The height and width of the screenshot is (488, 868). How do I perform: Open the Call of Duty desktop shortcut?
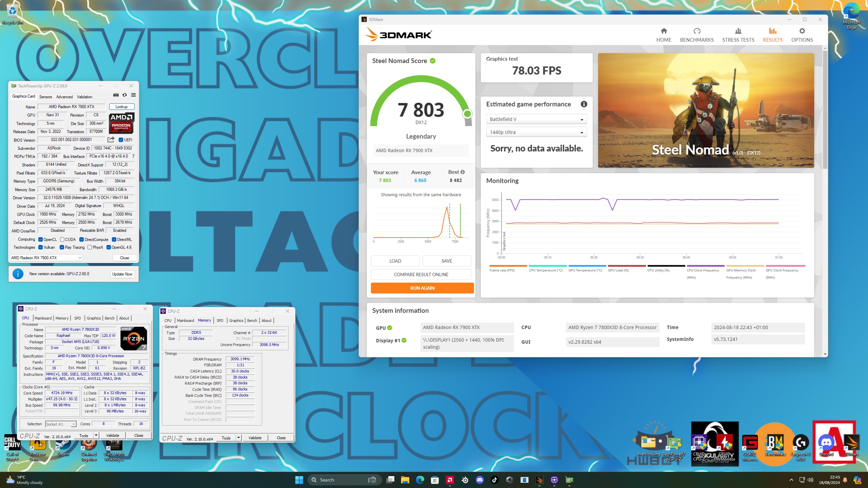click(x=12, y=448)
